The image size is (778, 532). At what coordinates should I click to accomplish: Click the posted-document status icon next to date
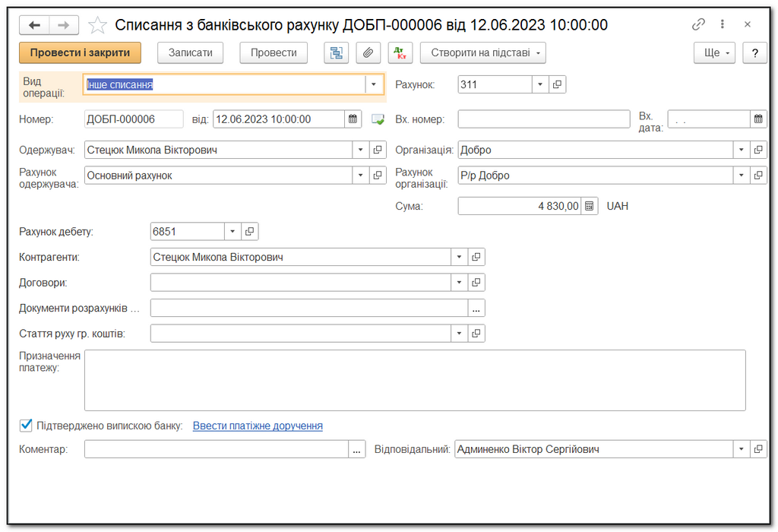pos(378,119)
